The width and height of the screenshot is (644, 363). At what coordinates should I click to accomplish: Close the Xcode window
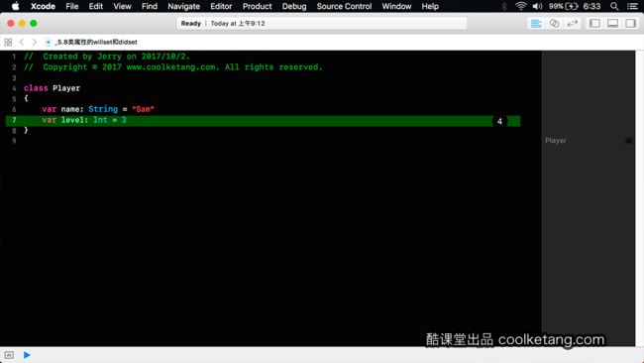11,24
